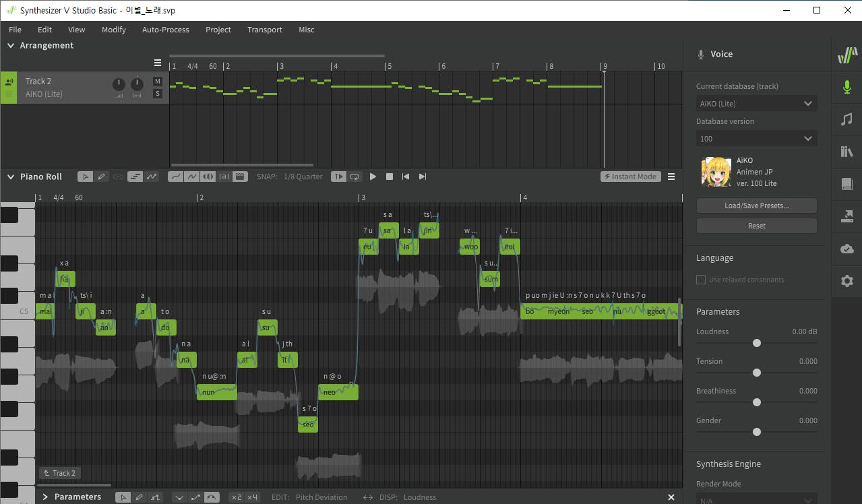Click the x2 zoom button in Parameters toolbar
The height and width of the screenshot is (504, 862).
pyautogui.click(x=236, y=497)
